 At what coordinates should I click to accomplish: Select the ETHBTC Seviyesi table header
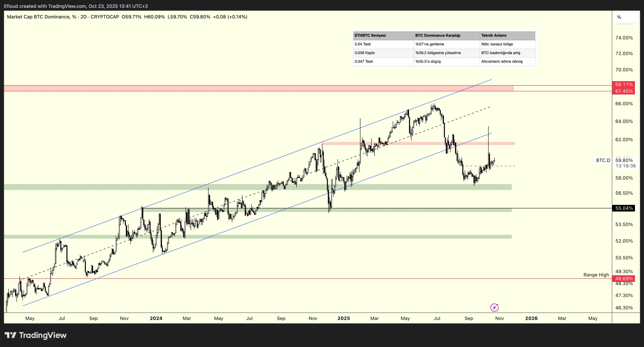[x=370, y=36]
